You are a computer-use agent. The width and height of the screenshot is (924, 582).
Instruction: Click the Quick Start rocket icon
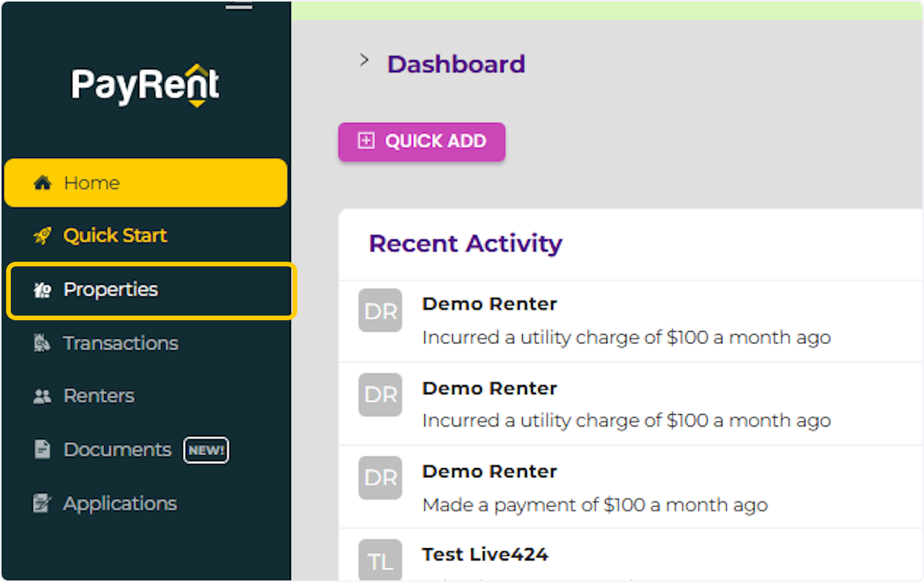[x=42, y=236]
